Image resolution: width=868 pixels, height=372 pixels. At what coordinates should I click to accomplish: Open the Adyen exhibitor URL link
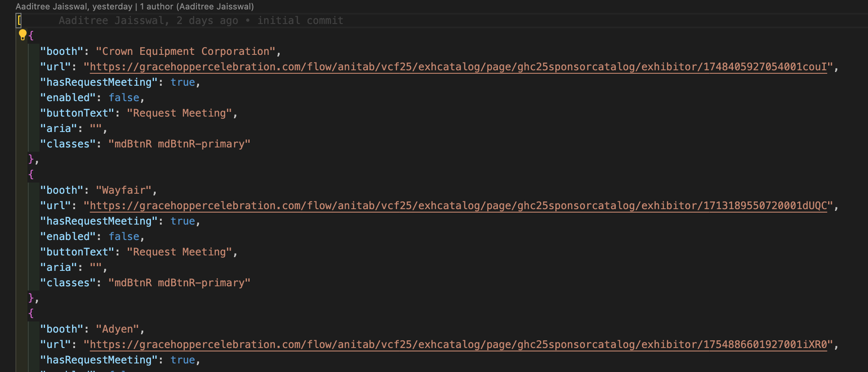pos(458,345)
